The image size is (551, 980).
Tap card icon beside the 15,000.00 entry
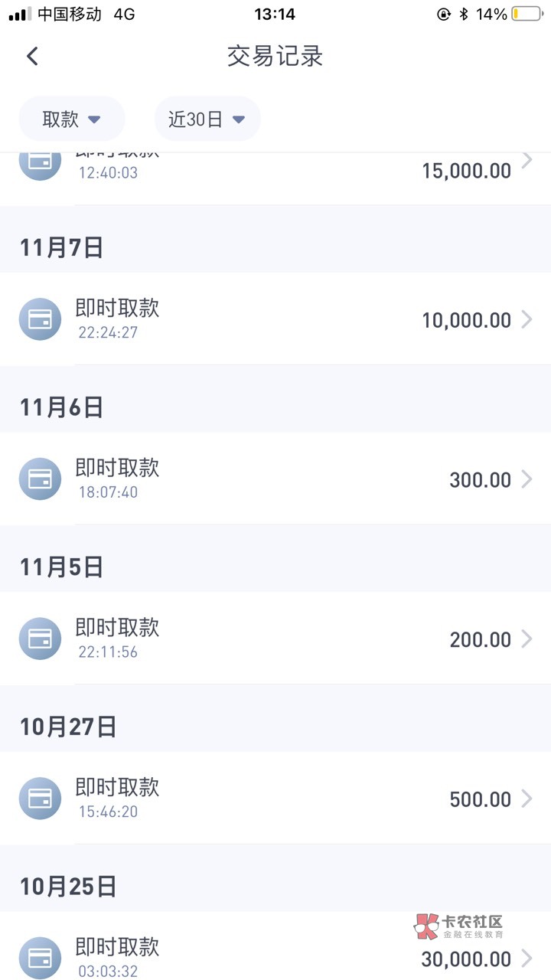tap(40, 162)
